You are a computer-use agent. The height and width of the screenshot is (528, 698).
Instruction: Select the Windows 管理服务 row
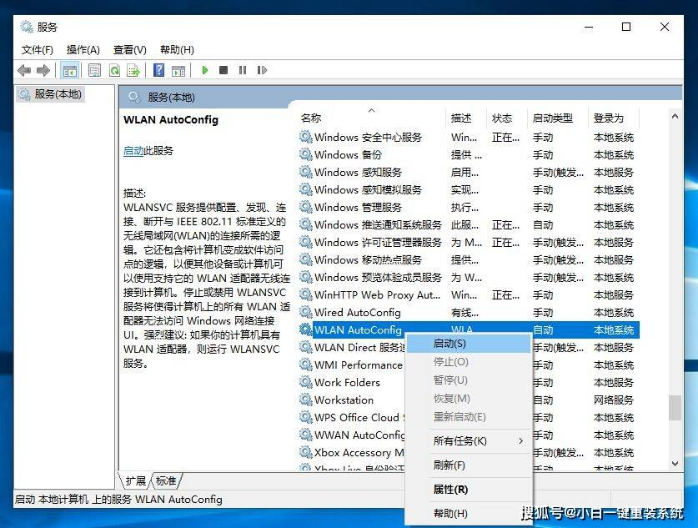469,207
